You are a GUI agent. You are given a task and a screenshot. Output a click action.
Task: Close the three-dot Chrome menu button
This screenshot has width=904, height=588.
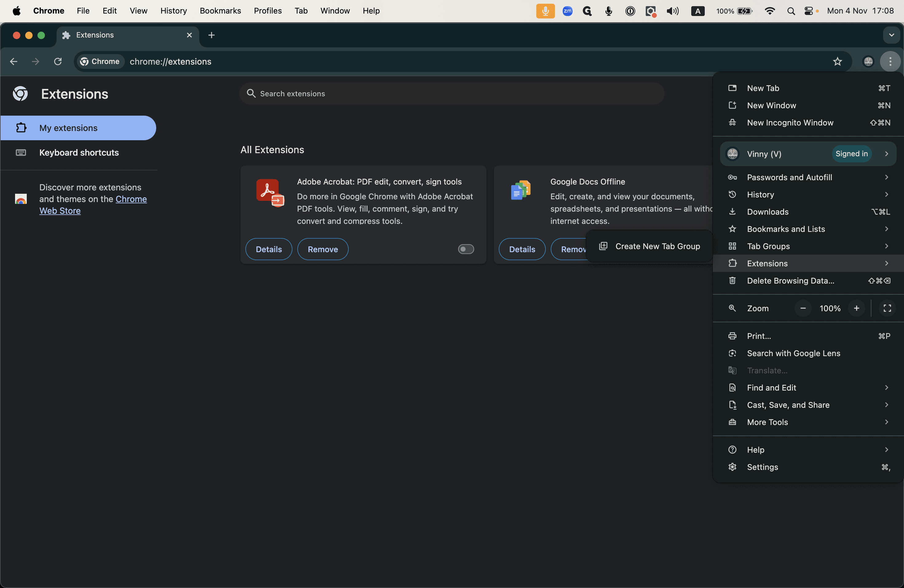click(890, 62)
